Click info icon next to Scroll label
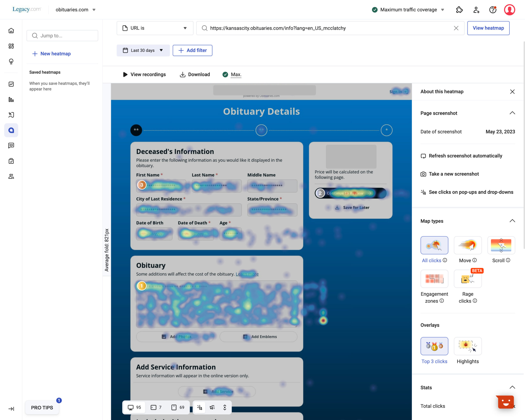The image size is (525, 420). point(508,260)
